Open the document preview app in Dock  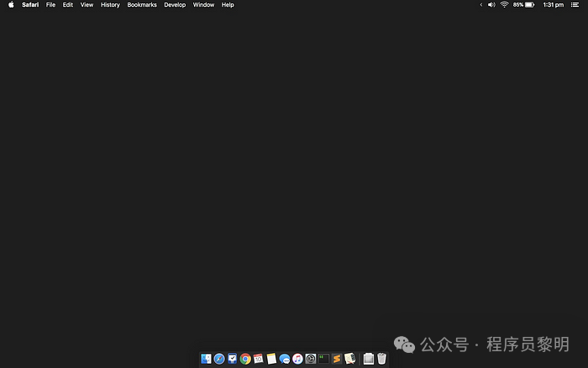pos(350,359)
